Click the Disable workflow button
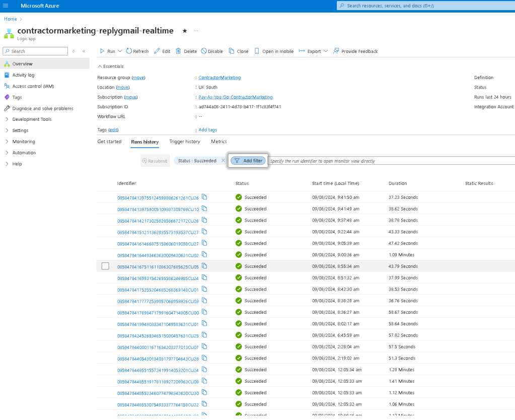This screenshot has width=515, height=420. (x=212, y=51)
